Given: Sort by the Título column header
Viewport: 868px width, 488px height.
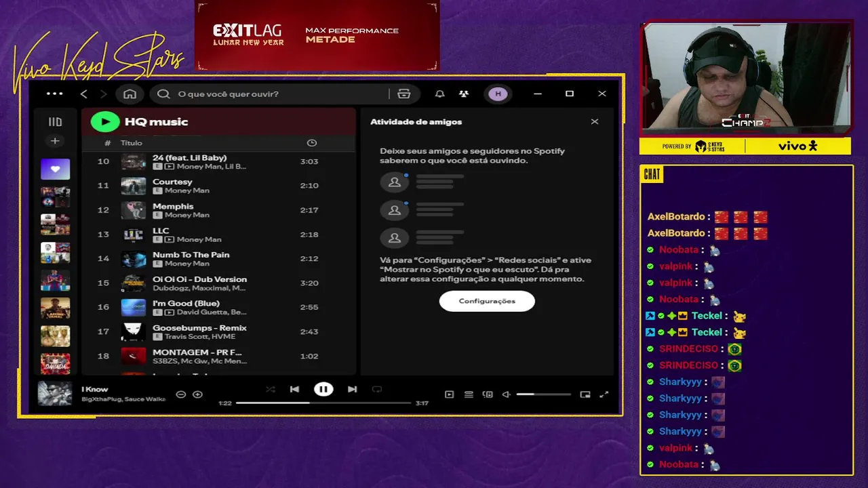Looking at the screenshot, I should coord(132,143).
